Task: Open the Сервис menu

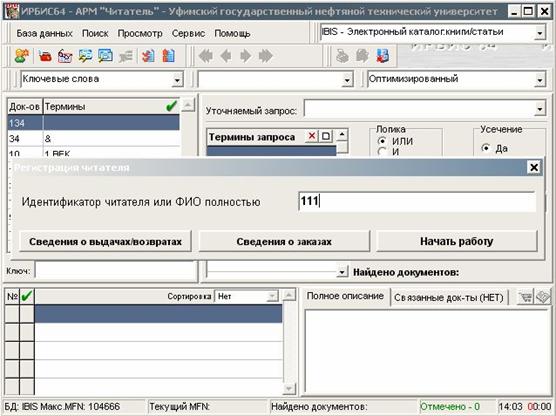Action: 188,33
